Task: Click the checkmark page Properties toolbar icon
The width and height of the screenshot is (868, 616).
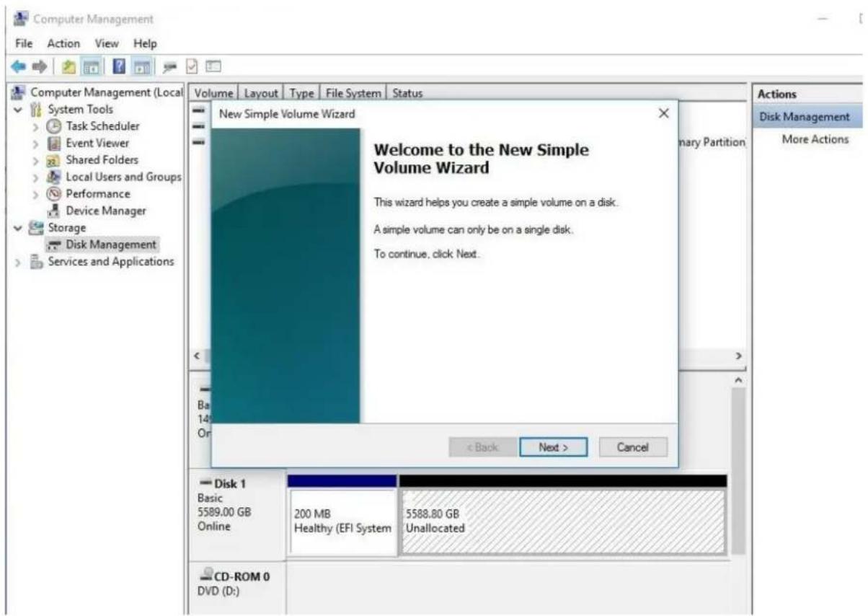Action: tap(191, 66)
